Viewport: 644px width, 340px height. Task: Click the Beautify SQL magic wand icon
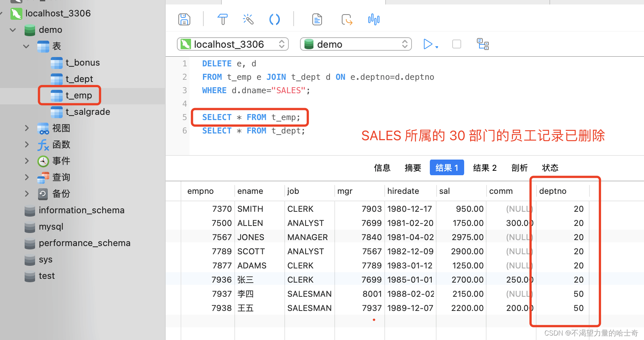tap(248, 19)
